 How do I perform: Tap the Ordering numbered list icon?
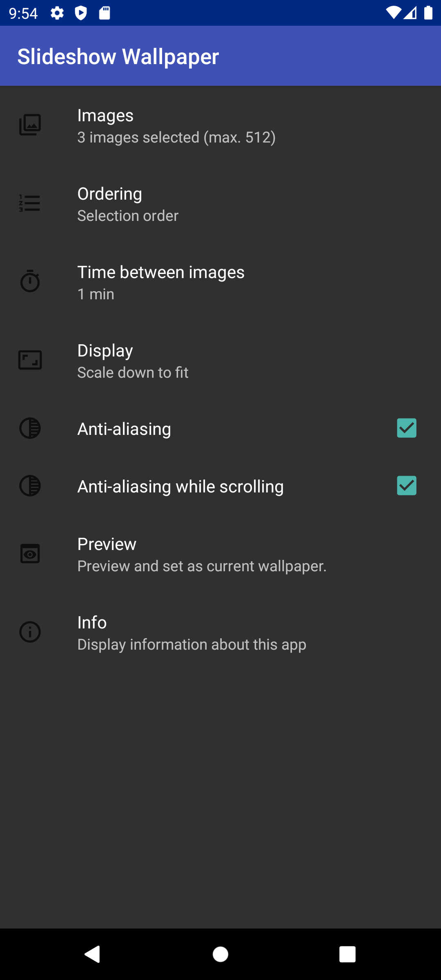tap(30, 203)
